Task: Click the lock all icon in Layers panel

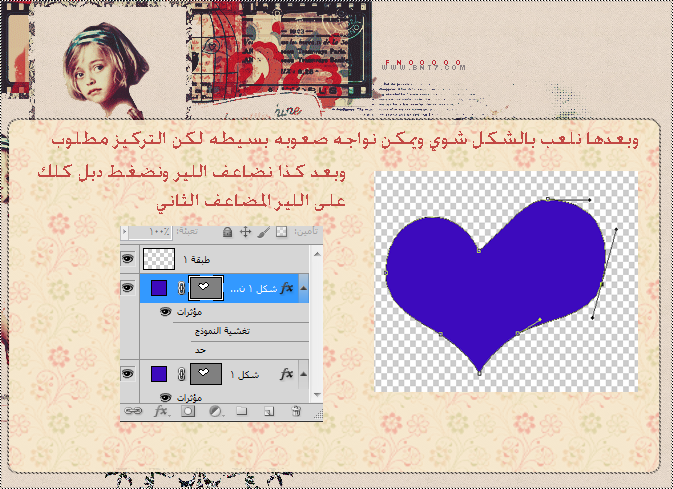Action: (227, 232)
